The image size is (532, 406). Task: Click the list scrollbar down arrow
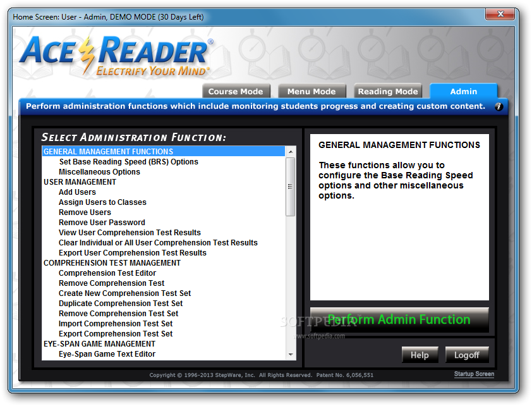coord(291,354)
